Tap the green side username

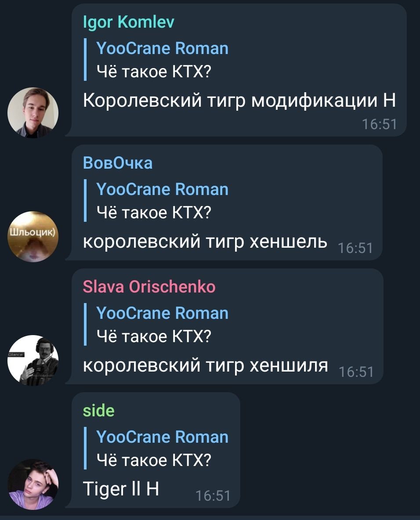click(98, 411)
